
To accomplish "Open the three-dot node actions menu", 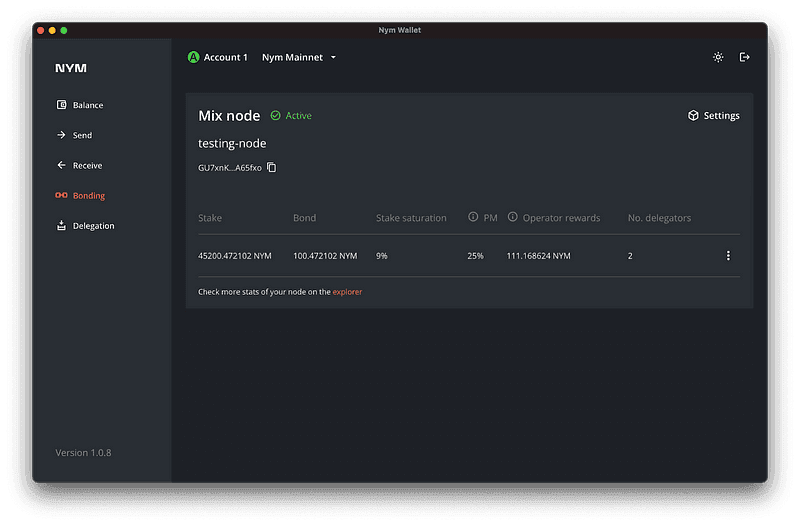I will point(728,256).
